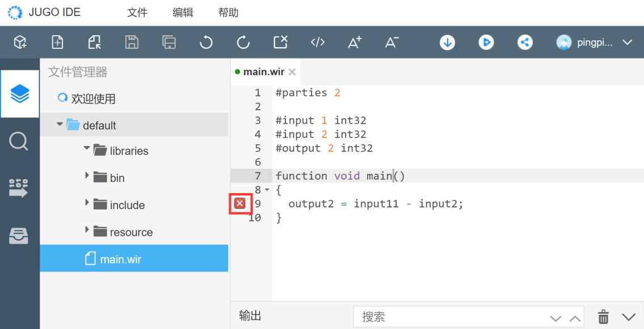Open the 文件 menu

click(137, 13)
